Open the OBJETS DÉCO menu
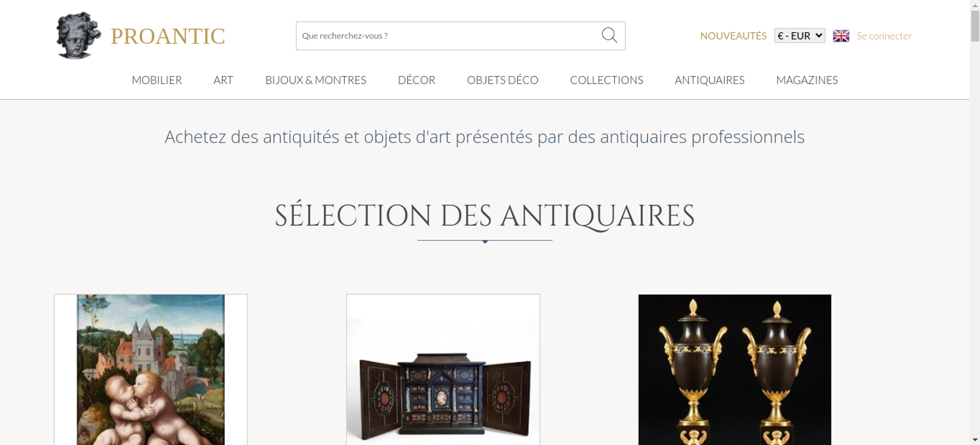Screen dimensions: 980x445 pos(503,80)
